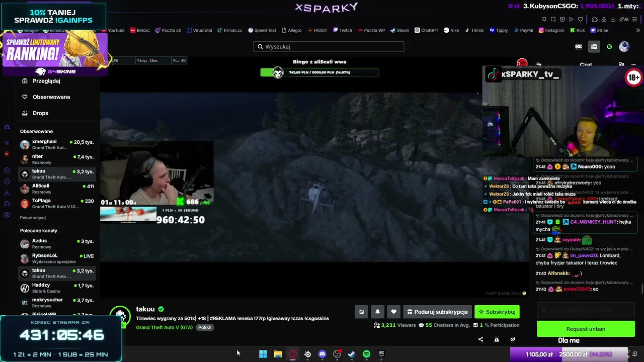
Task: Open Windows Start menu
Action: click(x=263, y=354)
